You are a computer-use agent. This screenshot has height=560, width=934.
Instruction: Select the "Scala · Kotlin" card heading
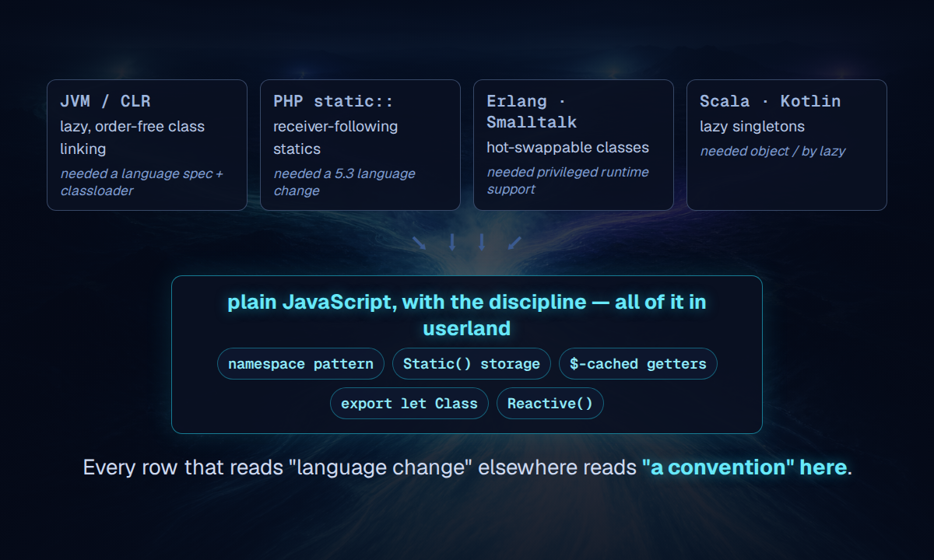pyautogui.click(x=770, y=101)
